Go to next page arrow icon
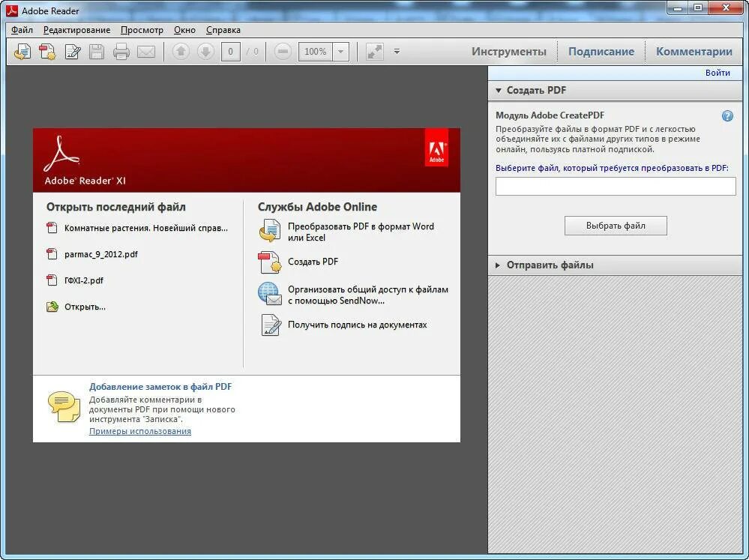This screenshot has height=560, width=749. coord(206,51)
